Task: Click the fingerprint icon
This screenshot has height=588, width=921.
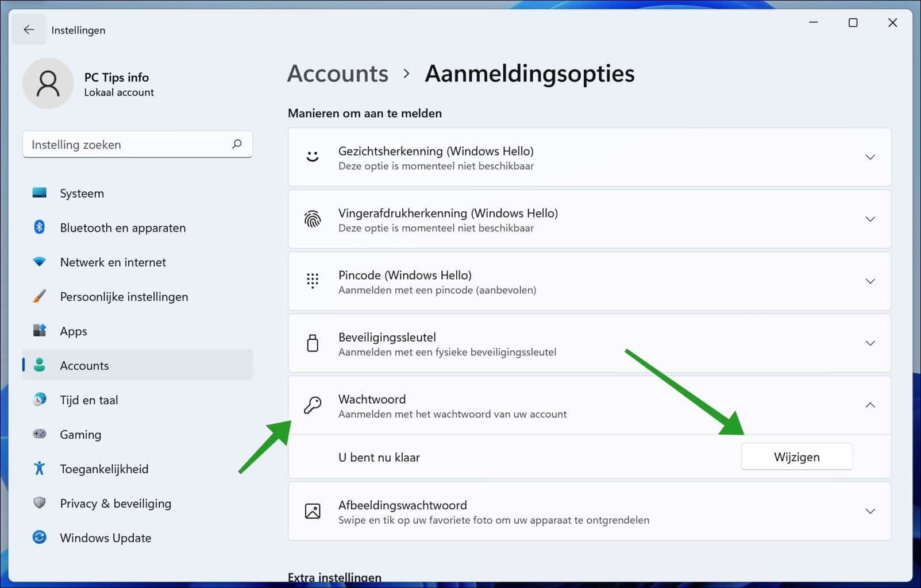Action: coord(313,219)
